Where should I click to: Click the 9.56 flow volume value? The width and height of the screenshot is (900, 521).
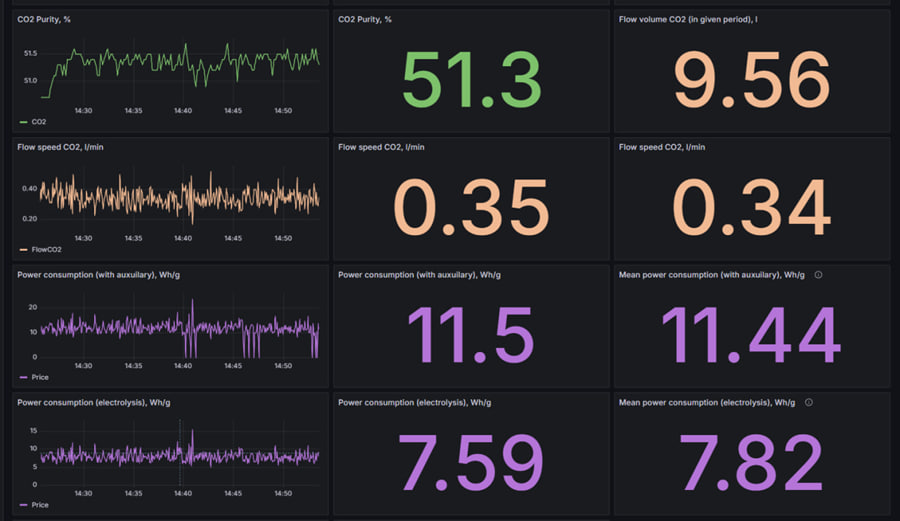click(x=752, y=80)
